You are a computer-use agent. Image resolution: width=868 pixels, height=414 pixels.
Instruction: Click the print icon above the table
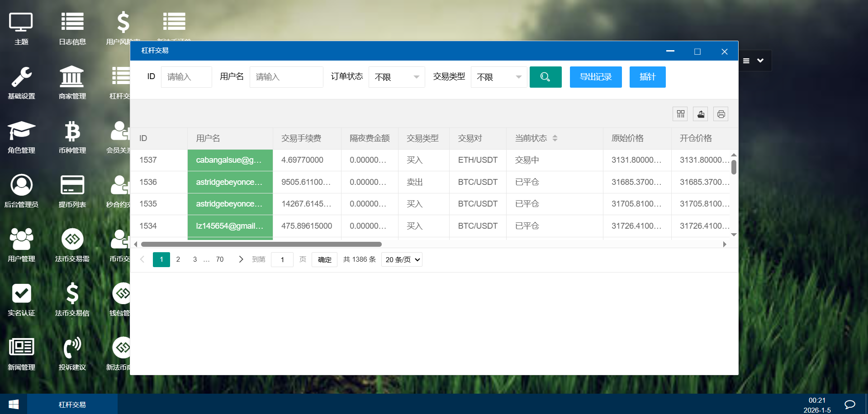pos(721,114)
